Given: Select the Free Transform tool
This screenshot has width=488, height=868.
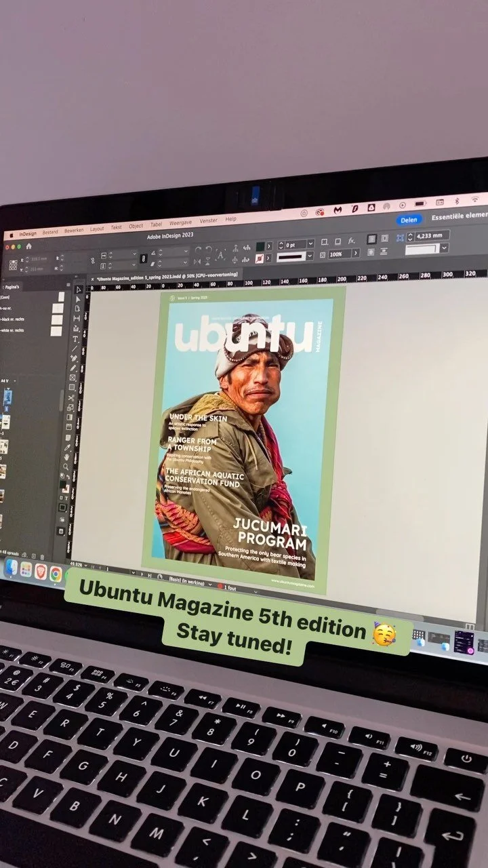Looking at the screenshot, I should click(70, 408).
